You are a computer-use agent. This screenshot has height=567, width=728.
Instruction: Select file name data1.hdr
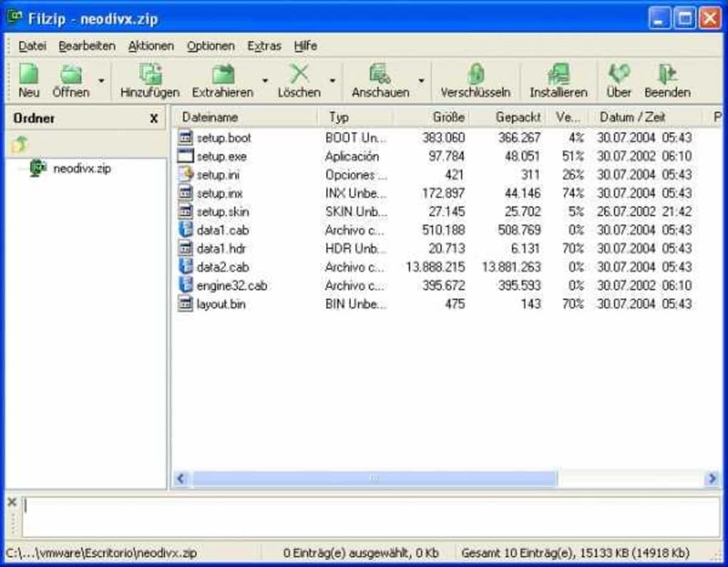221,249
